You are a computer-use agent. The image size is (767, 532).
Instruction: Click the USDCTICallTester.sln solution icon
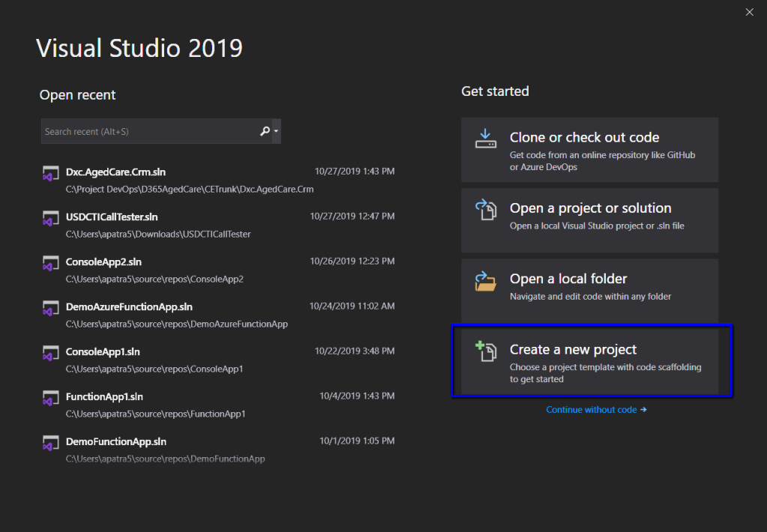click(51, 219)
